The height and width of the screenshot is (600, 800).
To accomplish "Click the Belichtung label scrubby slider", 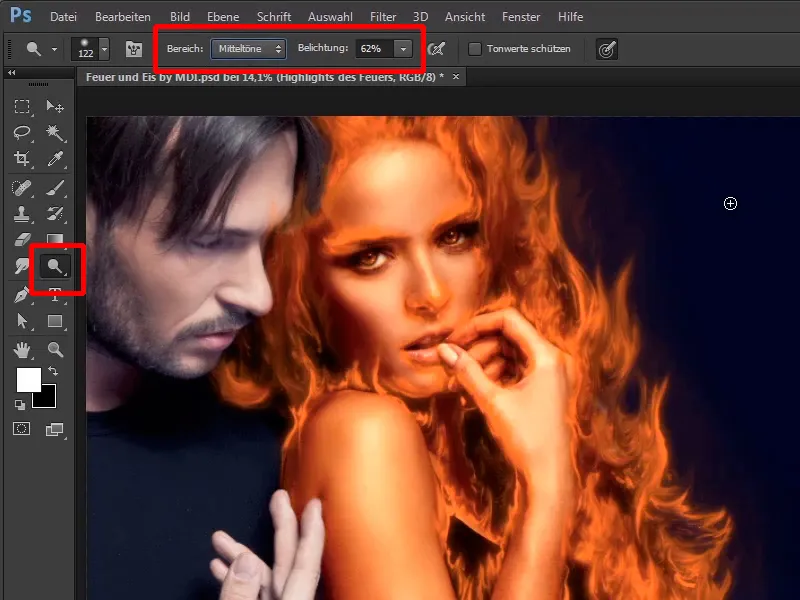I will [x=322, y=48].
